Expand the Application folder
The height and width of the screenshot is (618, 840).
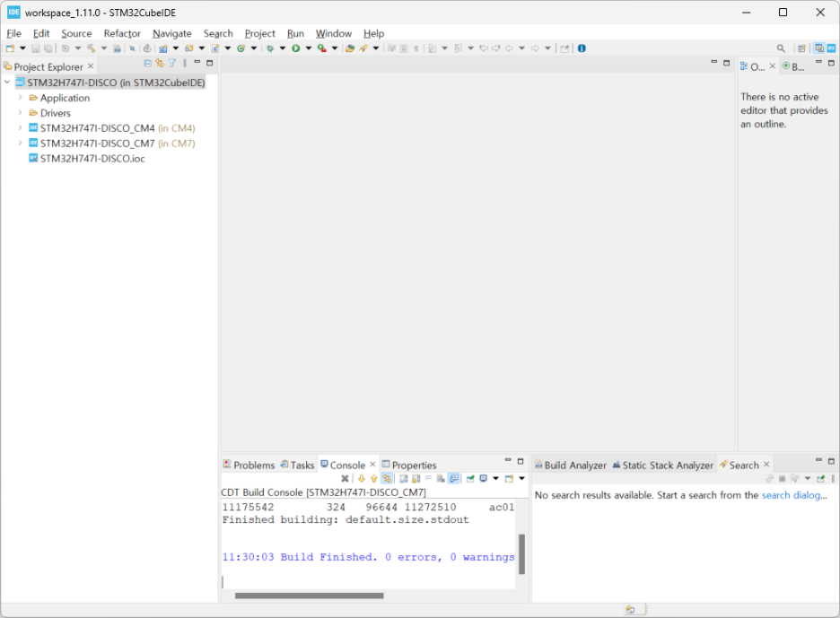[20, 98]
